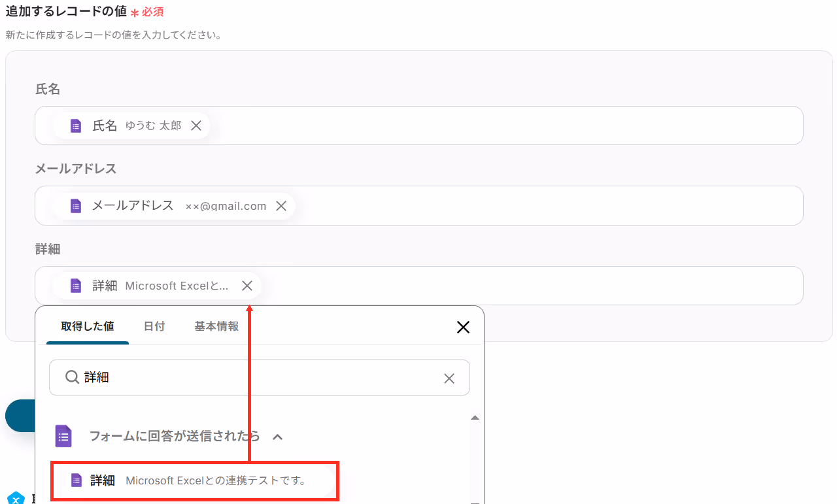Screen dimensions: 837x504
Task: Switch to the 基本情報 tab
Action: pos(216,326)
